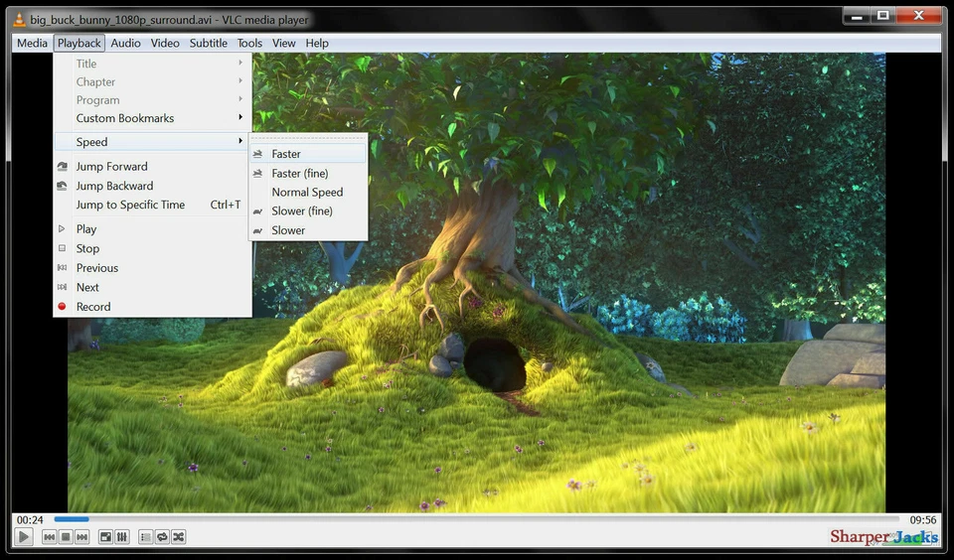The image size is (954, 560).
Task: Open extended settings equalizer icon
Action: pos(121,537)
